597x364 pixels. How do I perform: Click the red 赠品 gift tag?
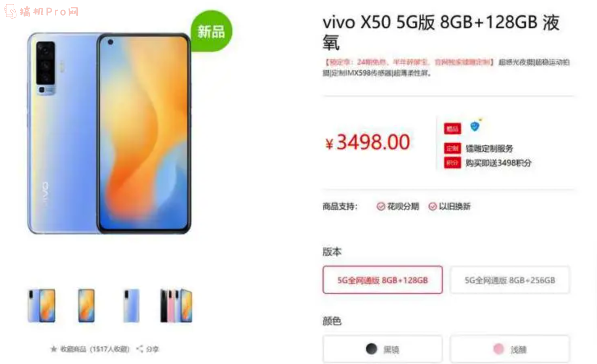tap(452, 129)
